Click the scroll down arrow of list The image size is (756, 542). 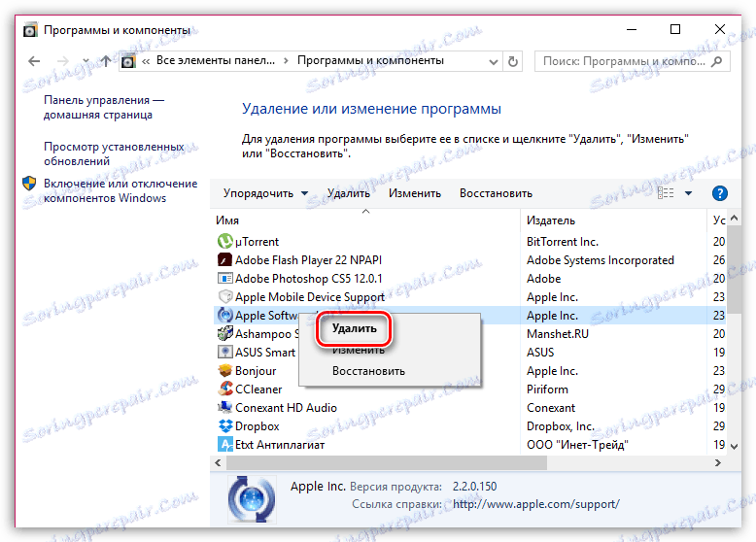[x=734, y=447]
